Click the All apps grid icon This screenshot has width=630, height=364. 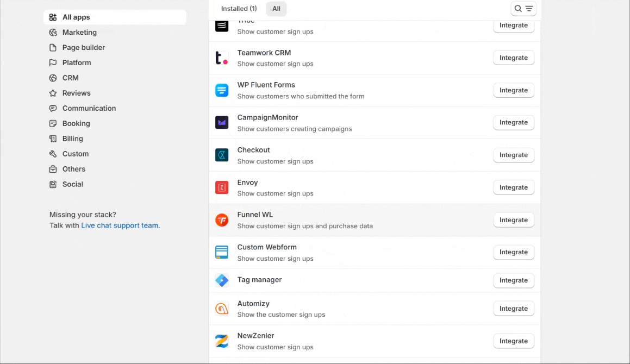[x=53, y=17]
